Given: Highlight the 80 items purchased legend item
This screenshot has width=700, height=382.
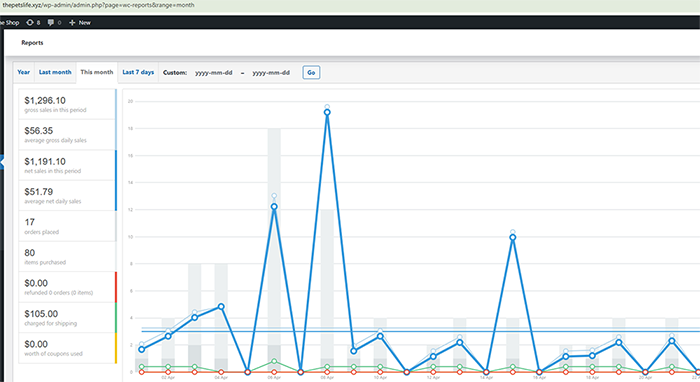Looking at the screenshot, I should 67,257.
